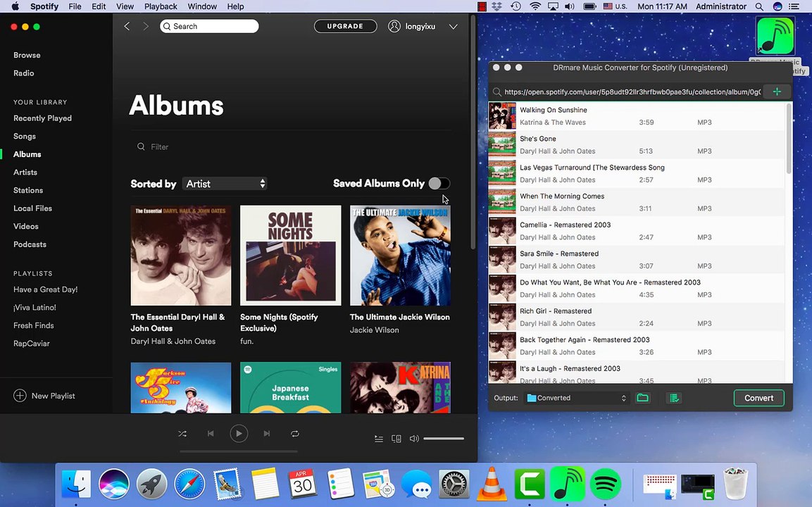Expand the account menu chevron beside longyixu
The height and width of the screenshot is (507, 812).
point(453,27)
